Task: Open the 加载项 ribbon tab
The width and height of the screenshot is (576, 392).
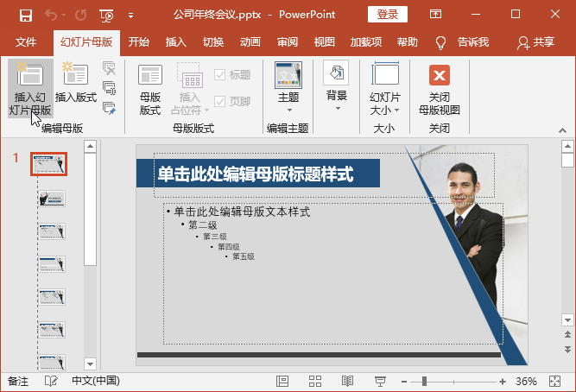Action: (366, 42)
